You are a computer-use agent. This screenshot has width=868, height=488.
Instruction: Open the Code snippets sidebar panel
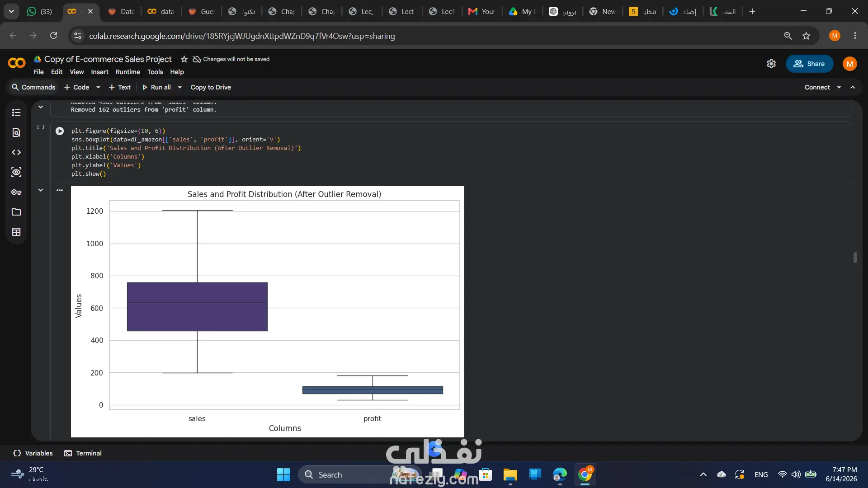click(16, 152)
